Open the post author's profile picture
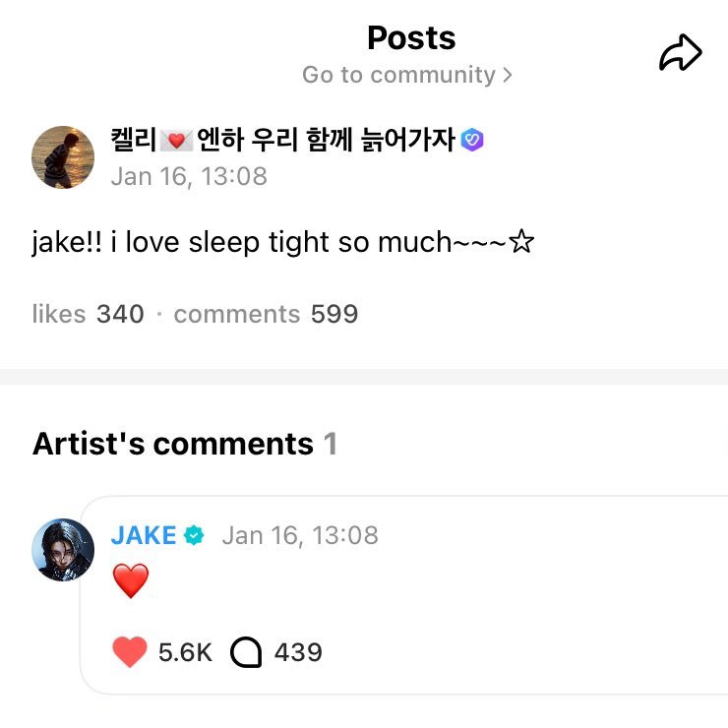The image size is (728, 728). point(63,156)
